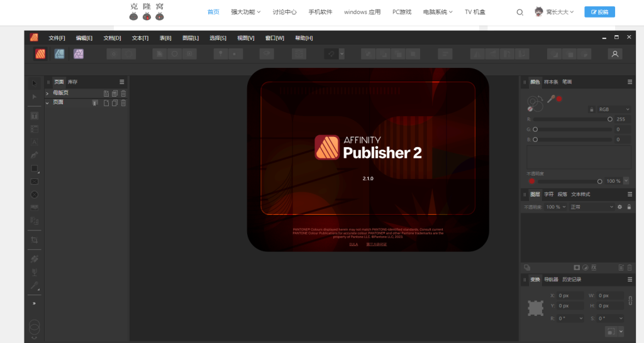Viewport: 644px width, 343px height.
Task: Select the Picture Frame Rectangle tool
Action: click(35, 182)
